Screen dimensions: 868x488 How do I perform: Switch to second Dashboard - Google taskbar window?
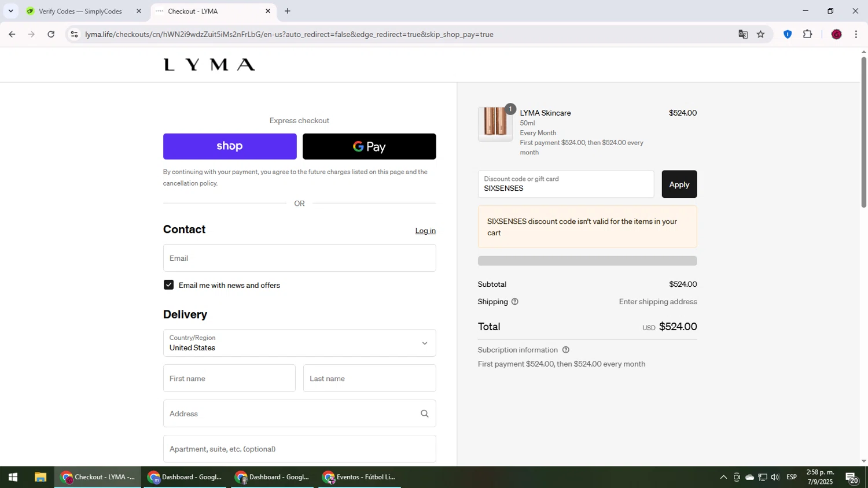[x=273, y=477]
